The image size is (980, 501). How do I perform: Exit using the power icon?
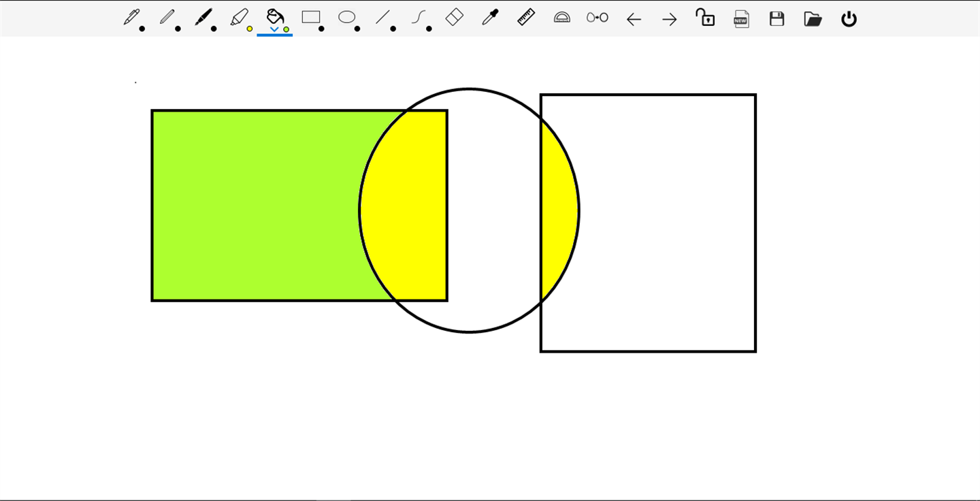pyautogui.click(x=849, y=18)
